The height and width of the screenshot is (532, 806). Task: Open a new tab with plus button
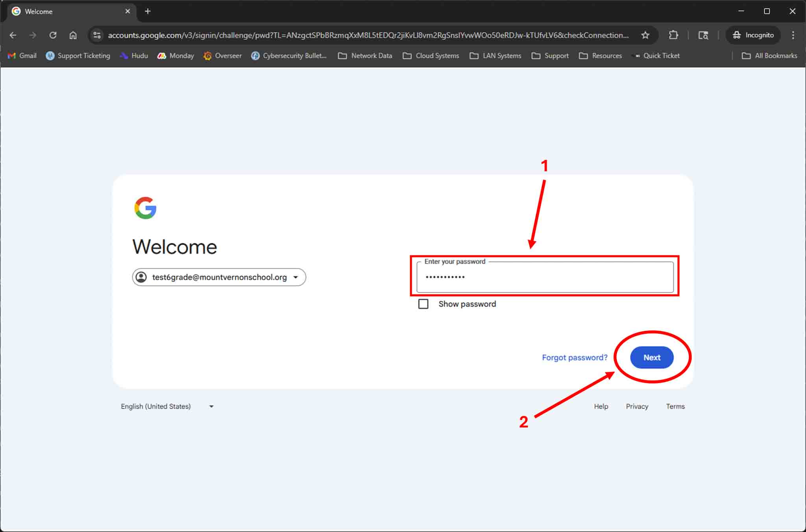click(148, 11)
